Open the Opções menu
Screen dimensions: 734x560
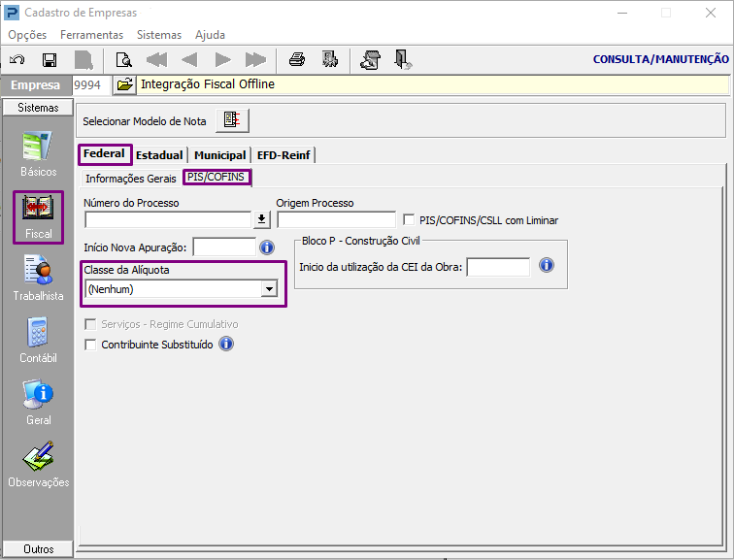(27, 35)
